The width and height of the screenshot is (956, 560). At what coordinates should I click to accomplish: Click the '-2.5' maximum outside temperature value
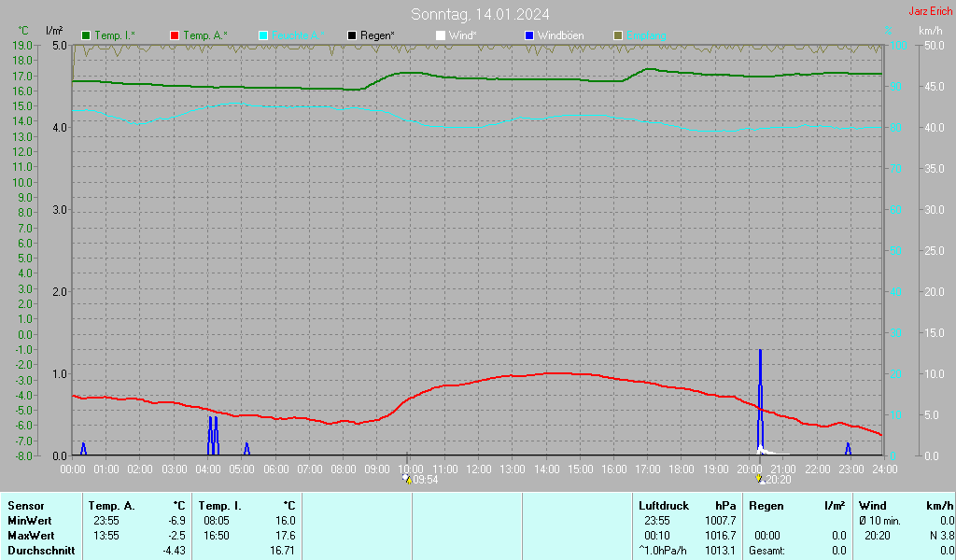tap(176, 536)
